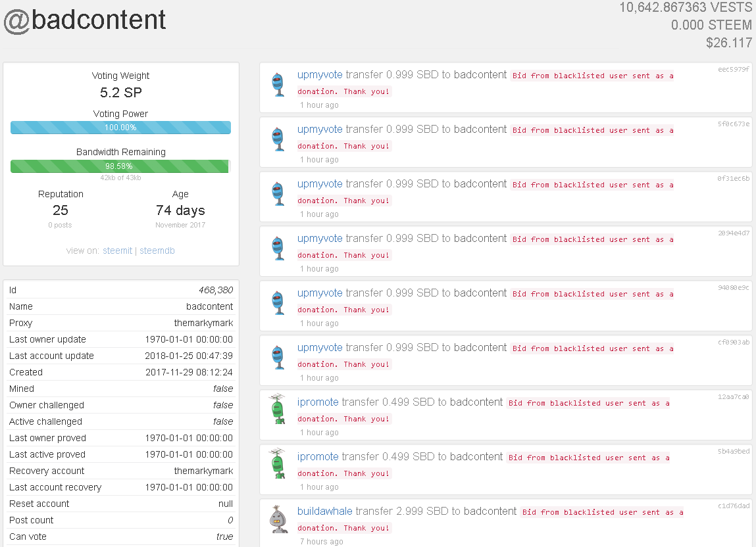Click the 10,642.867363 VESTS balance
Viewport: 756px width, 547px height.
[x=685, y=7]
